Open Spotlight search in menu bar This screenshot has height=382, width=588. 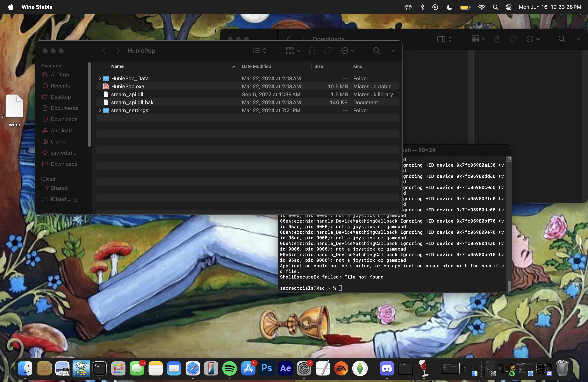point(495,7)
